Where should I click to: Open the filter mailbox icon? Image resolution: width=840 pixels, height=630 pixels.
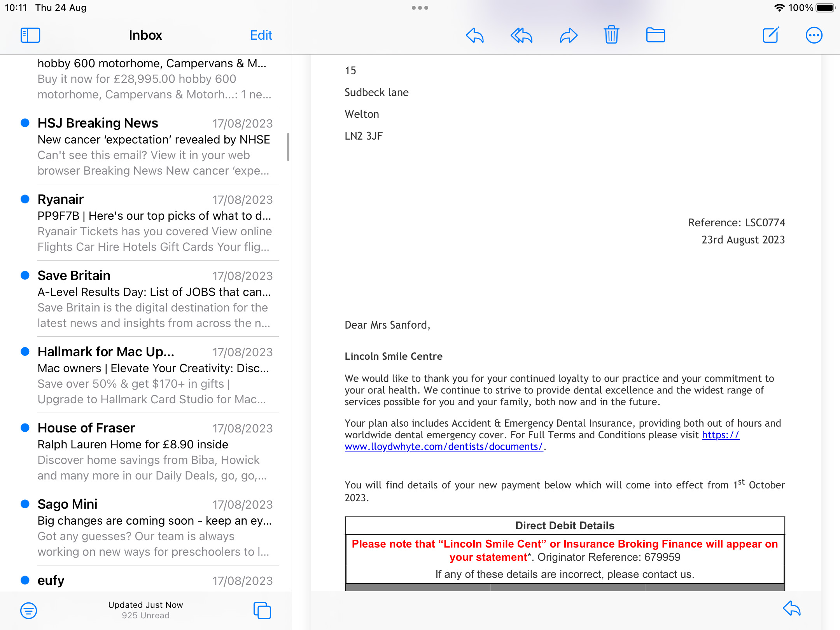[29, 611]
